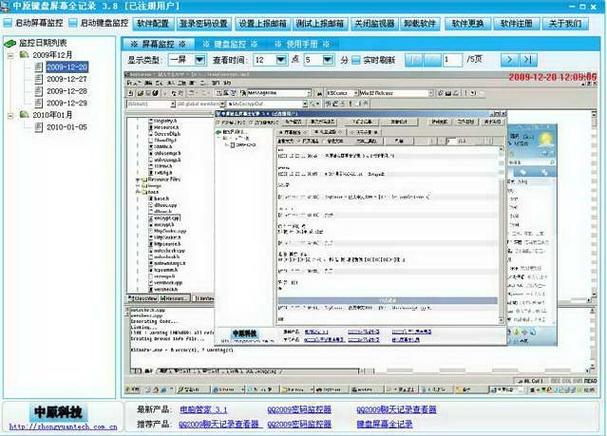Open 软件配置 software configuration
This screenshot has height=436, width=607.
[153, 22]
